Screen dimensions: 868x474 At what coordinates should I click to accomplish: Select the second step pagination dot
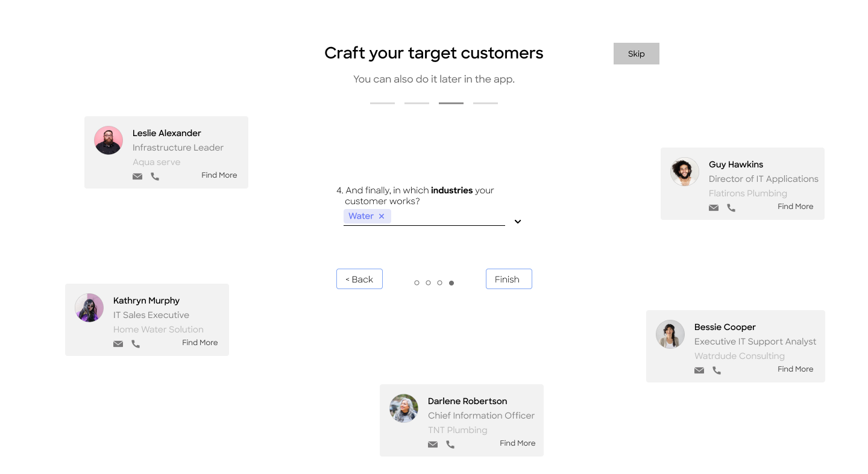pos(428,282)
